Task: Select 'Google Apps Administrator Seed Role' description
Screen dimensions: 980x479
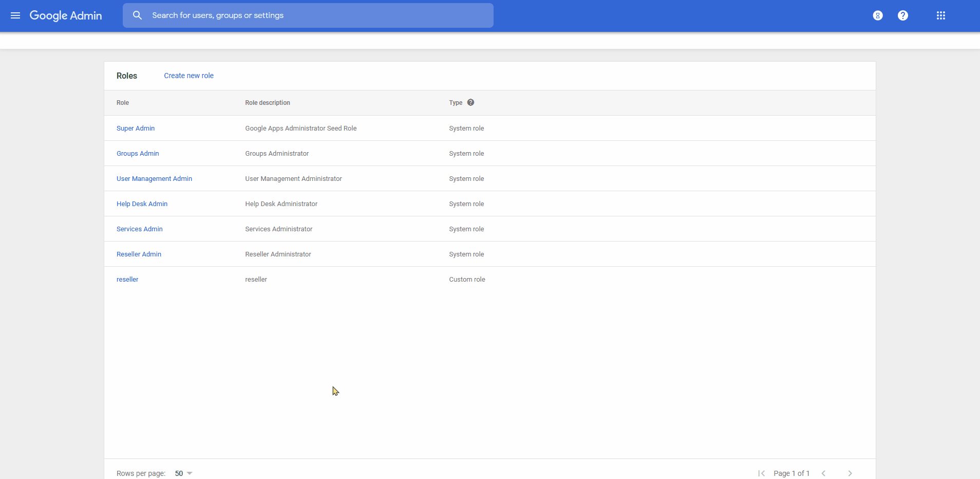Action: pyautogui.click(x=301, y=128)
